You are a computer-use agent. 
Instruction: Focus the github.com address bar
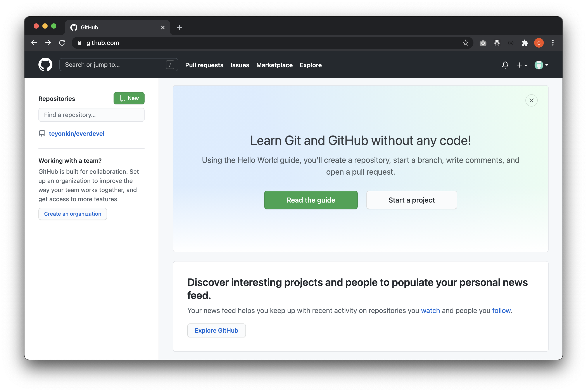272,43
